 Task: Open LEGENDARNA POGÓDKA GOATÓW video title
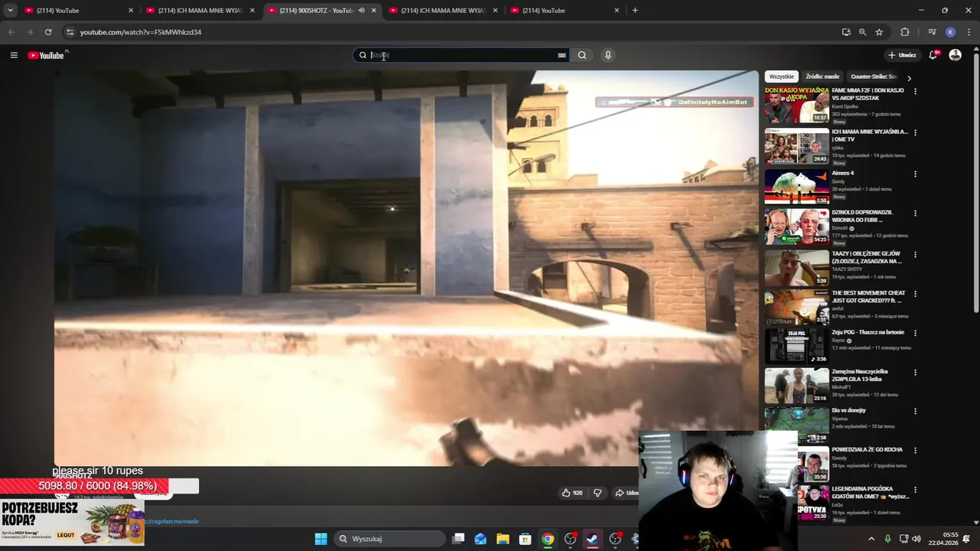click(x=871, y=492)
